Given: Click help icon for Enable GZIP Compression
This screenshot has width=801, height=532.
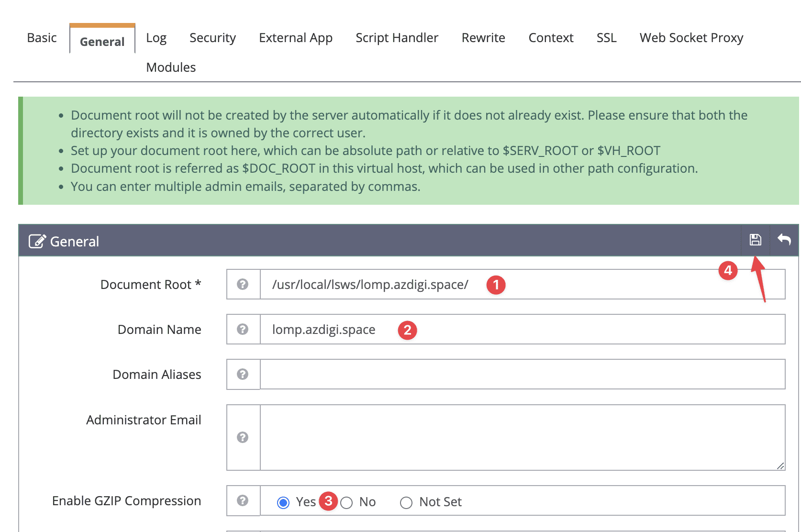Looking at the screenshot, I should tap(243, 500).
